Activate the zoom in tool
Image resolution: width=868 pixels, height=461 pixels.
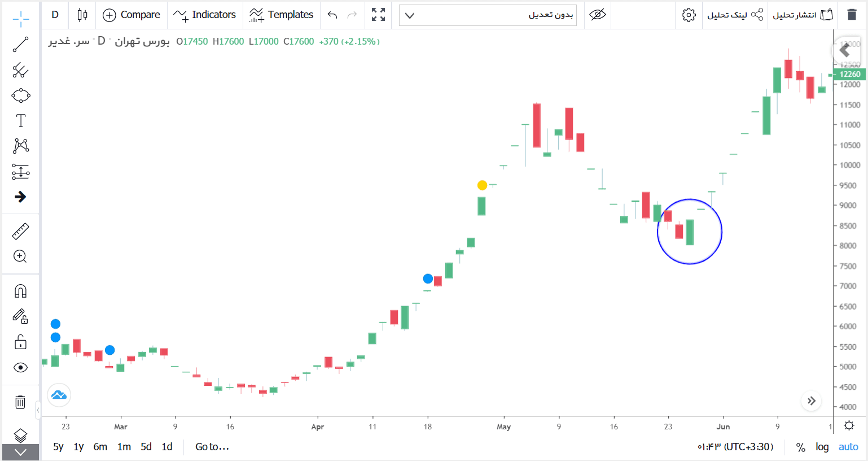pos(20,256)
